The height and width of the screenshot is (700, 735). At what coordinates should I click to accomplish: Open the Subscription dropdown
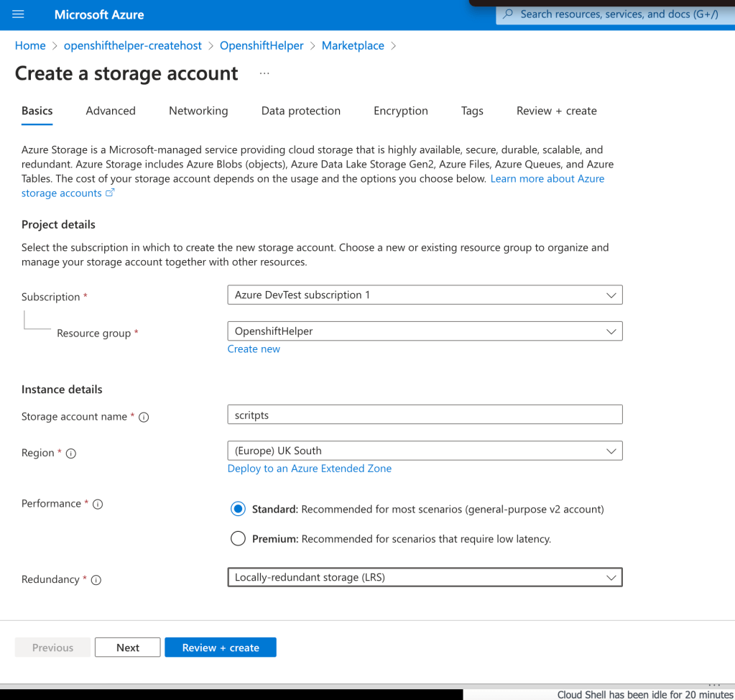(x=425, y=295)
